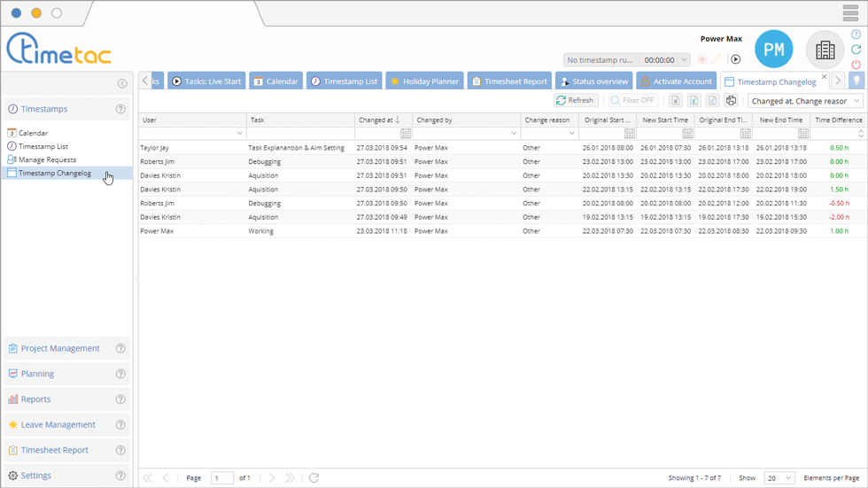This screenshot has width=868, height=488.
Task: Switch to Holiday Planner tab
Action: click(424, 81)
